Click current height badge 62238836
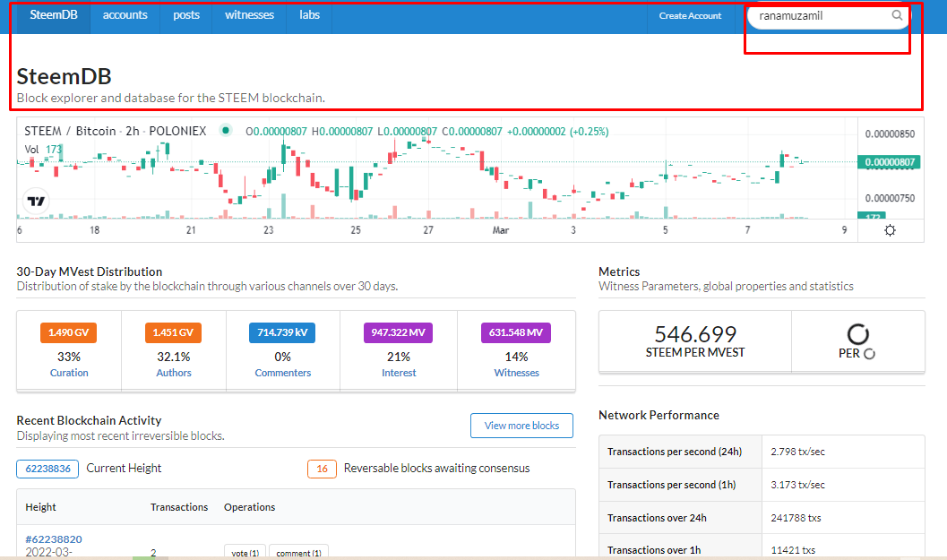Image resolution: width=947 pixels, height=560 pixels. tap(47, 469)
